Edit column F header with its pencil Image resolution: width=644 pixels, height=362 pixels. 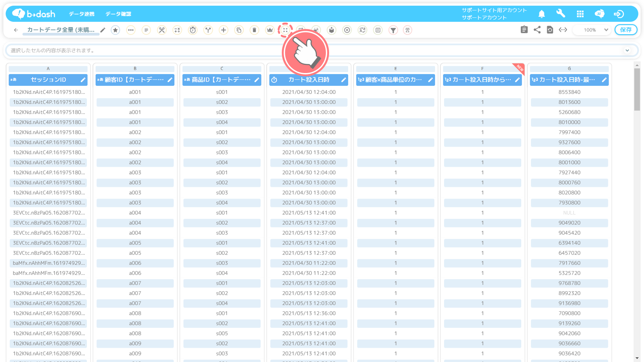pyautogui.click(x=517, y=80)
